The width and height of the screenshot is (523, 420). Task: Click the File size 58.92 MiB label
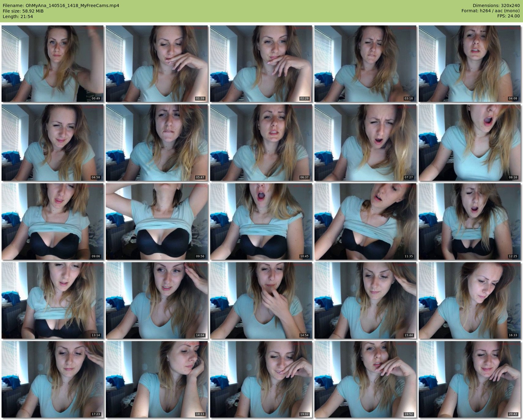[x=23, y=11]
